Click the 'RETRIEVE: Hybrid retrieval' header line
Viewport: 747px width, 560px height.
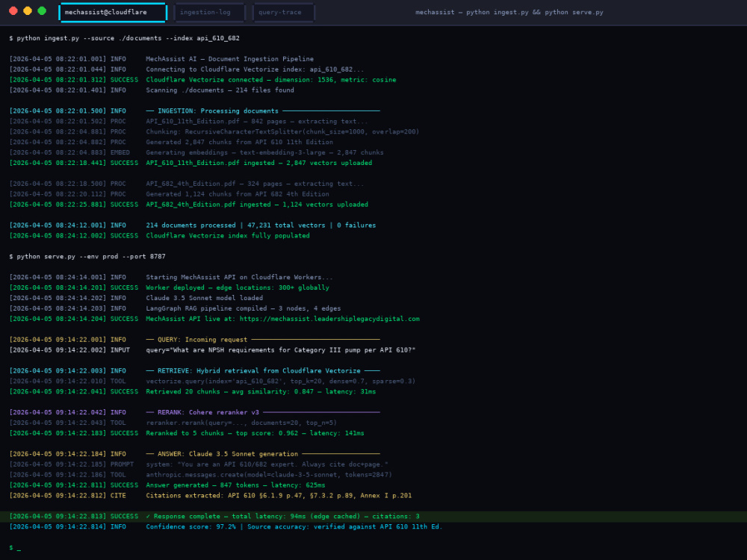click(195, 371)
